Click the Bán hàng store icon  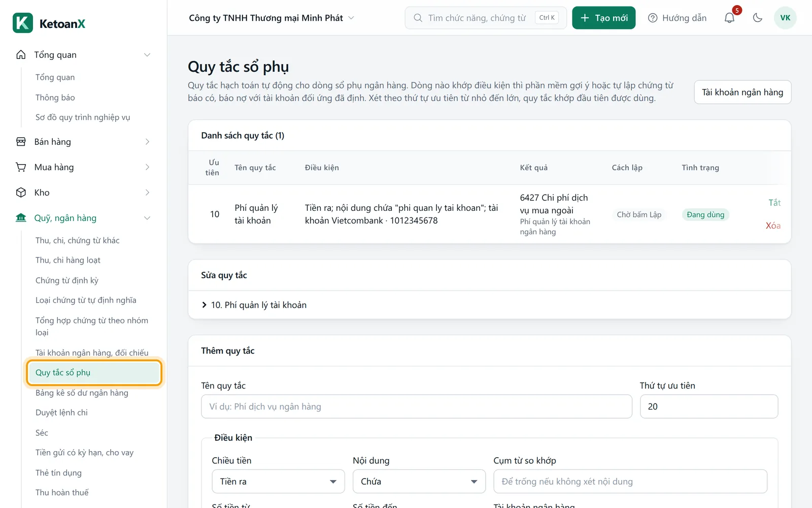[x=21, y=142]
